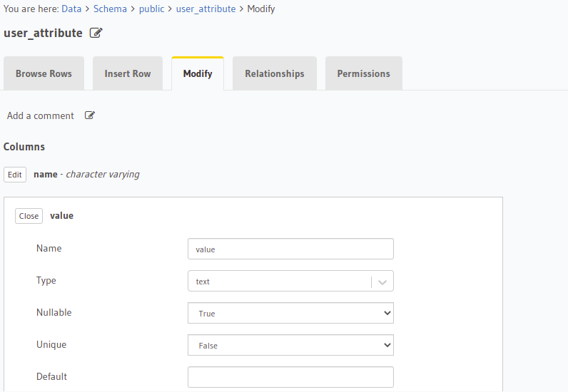Image resolution: width=568 pixels, height=392 pixels.
Task: Click the Default value input field
Action: click(290, 377)
